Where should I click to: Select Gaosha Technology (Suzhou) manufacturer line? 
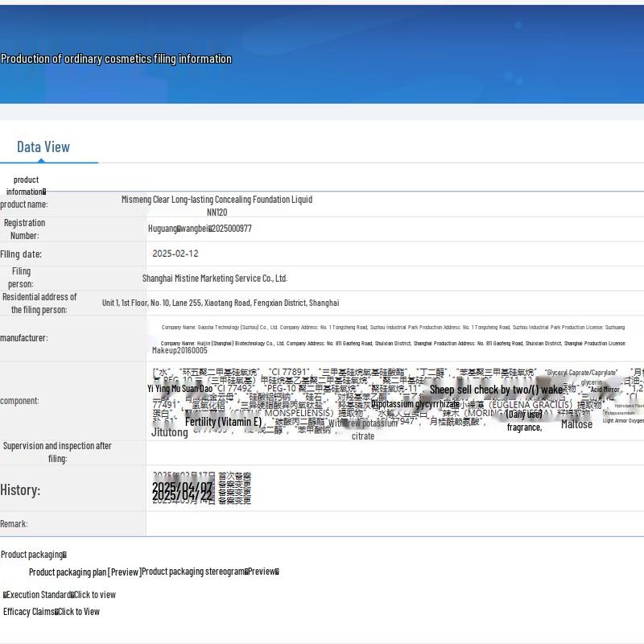tap(393, 328)
